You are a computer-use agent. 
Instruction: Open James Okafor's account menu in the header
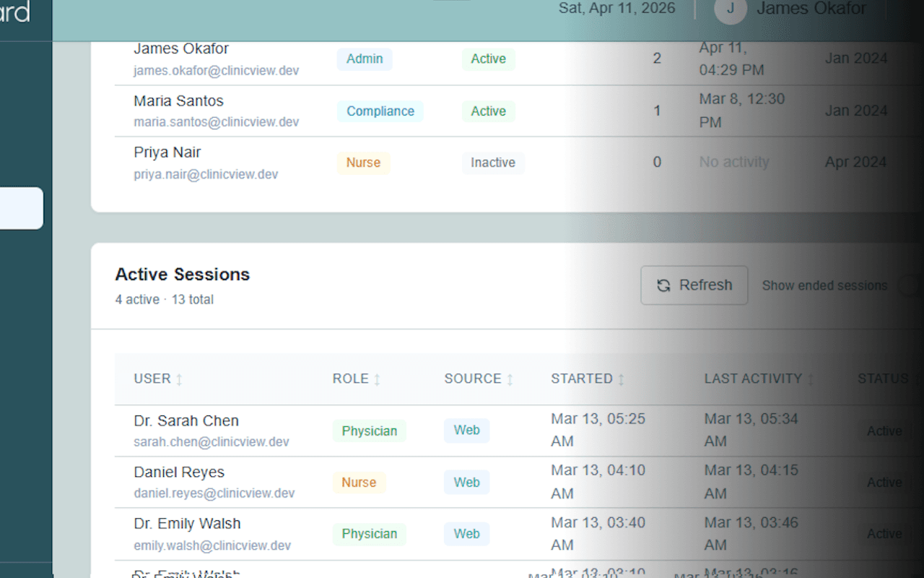pos(811,9)
